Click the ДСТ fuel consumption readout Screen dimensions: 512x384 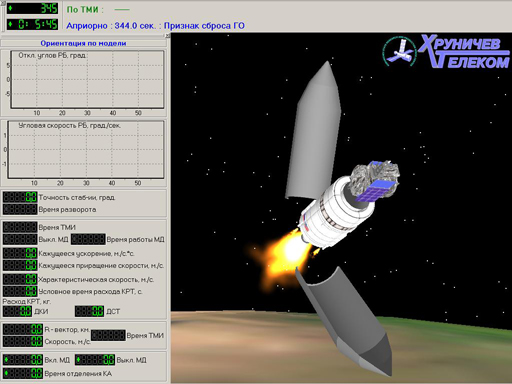(x=89, y=311)
